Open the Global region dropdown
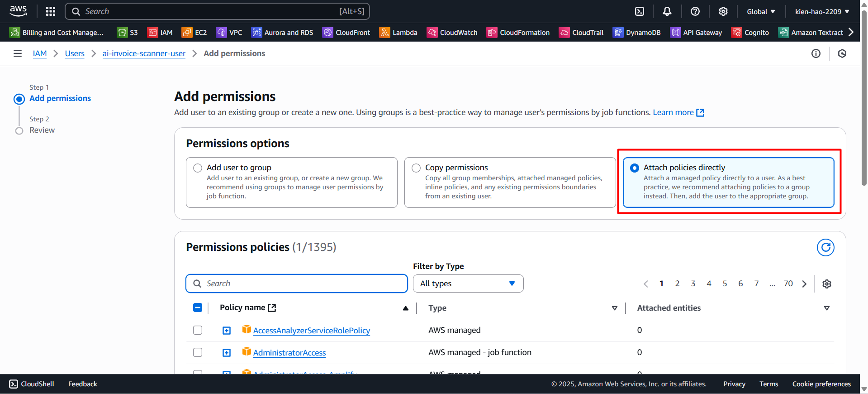 coord(761,11)
